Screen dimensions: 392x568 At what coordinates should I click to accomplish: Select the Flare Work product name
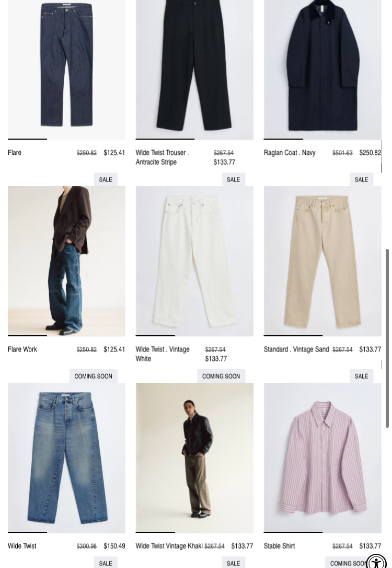coord(22,349)
